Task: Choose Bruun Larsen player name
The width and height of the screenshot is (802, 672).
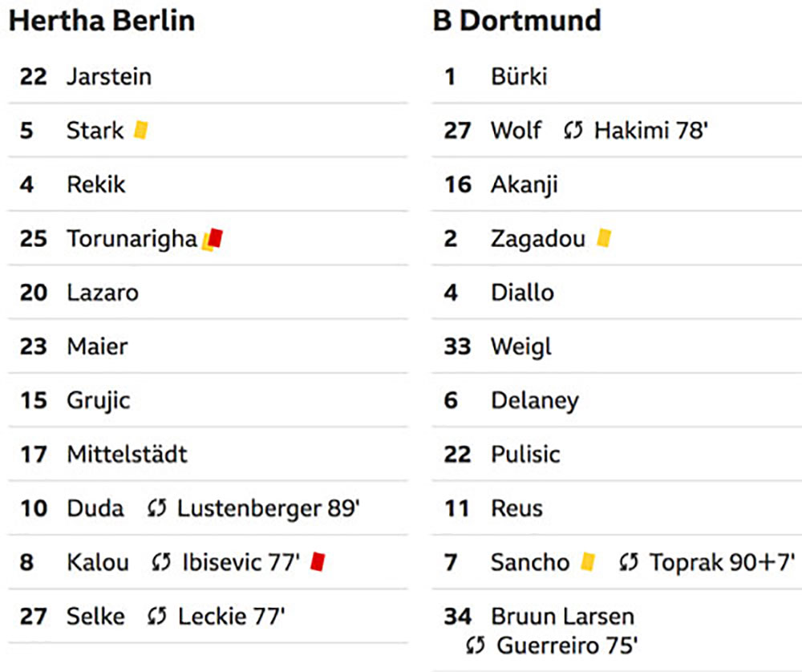Action: 563,616
